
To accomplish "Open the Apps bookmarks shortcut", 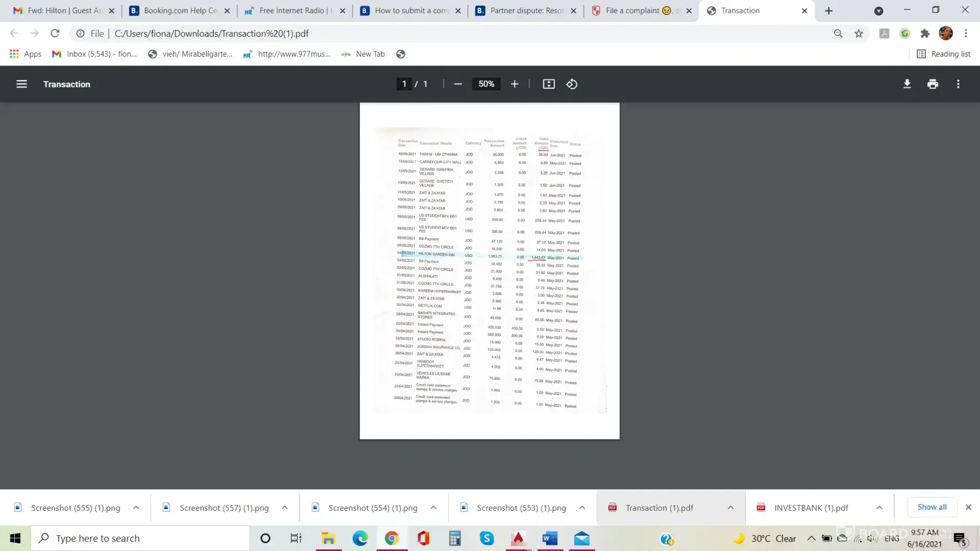I will tap(26, 54).
